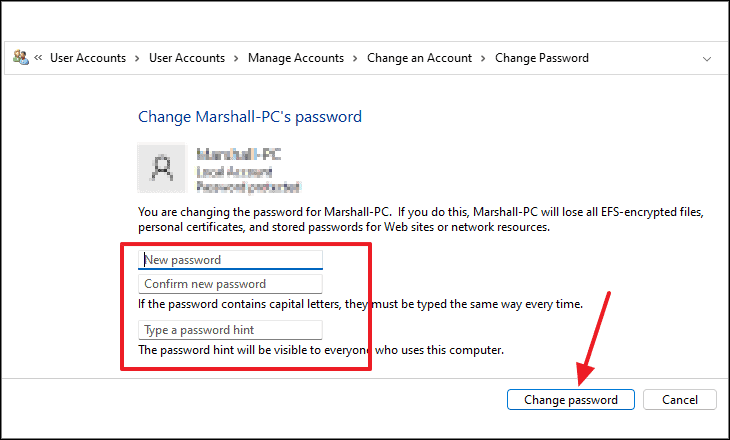The width and height of the screenshot is (730, 440).
Task: Select the Type a password hint box
Action: coord(230,330)
